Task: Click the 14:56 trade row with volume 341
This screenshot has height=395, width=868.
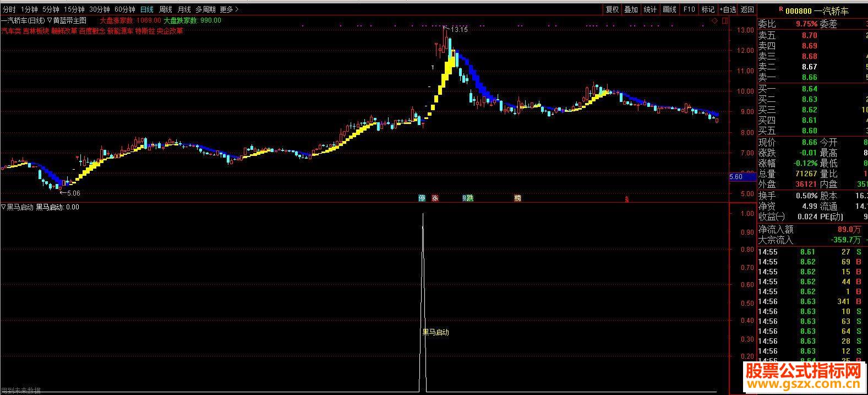Action: tap(811, 301)
